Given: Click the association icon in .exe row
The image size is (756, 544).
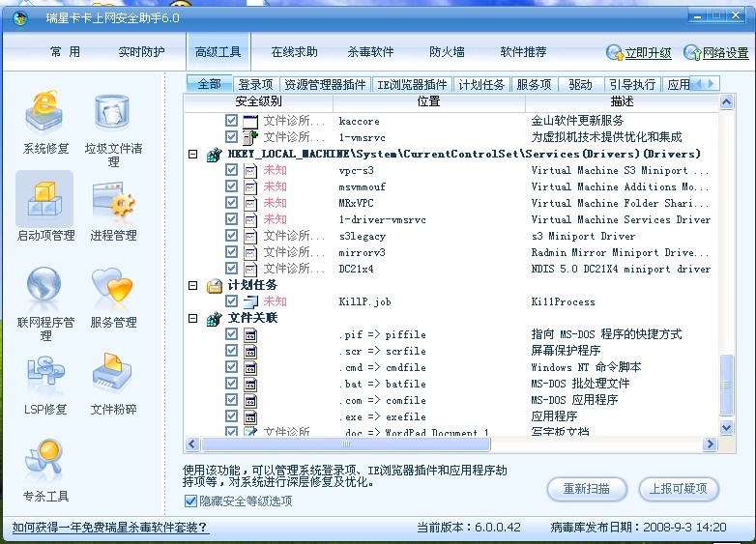Looking at the screenshot, I should [249, 416].
